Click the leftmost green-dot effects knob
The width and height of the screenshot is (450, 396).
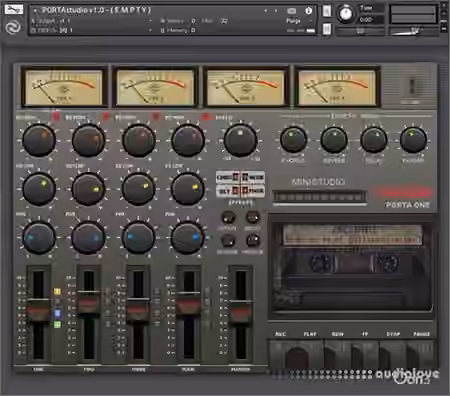coord(293,140)
